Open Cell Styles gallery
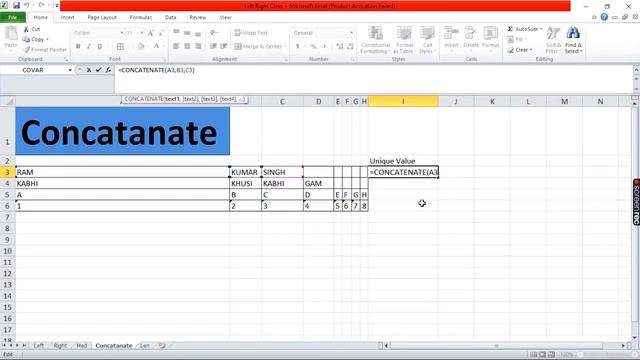 427,40
